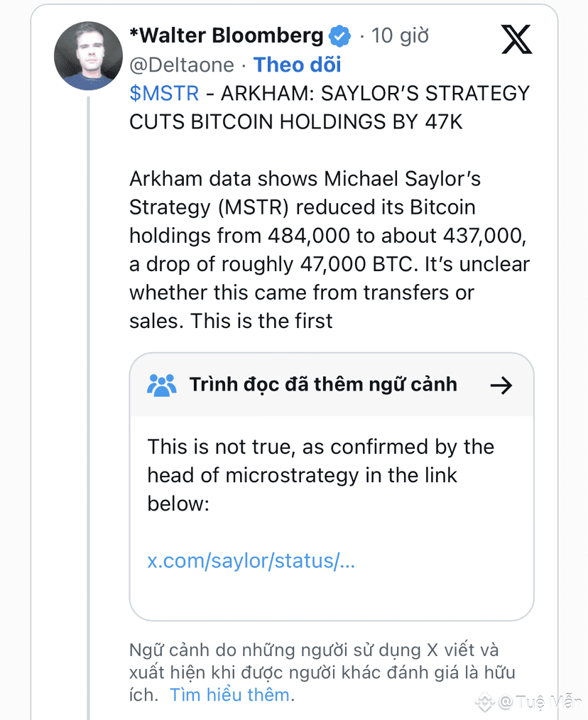This screenshot has height=720, width=588.
Task: Click the $MSTR cashtag
Action: click(x=163, y=94)
